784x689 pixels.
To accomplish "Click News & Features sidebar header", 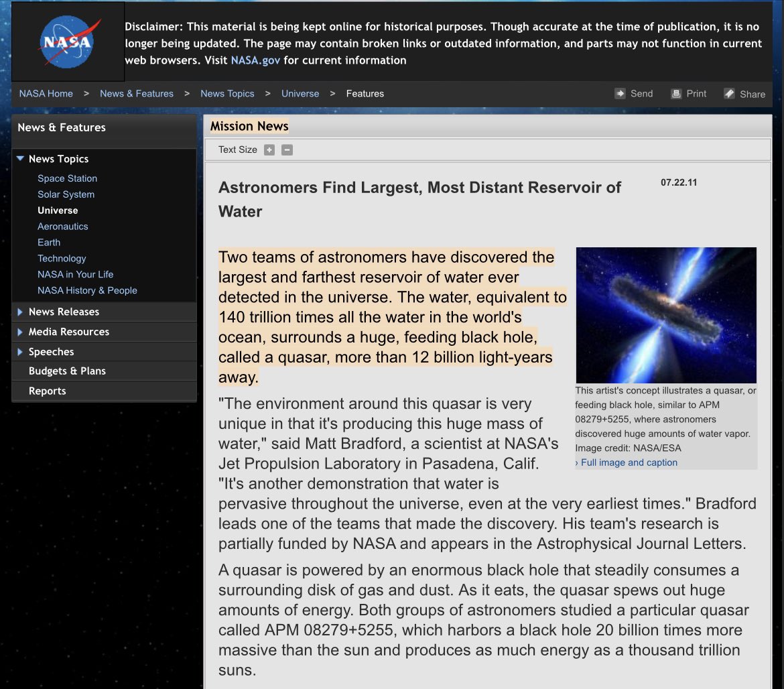I will (x=62, y=127).
